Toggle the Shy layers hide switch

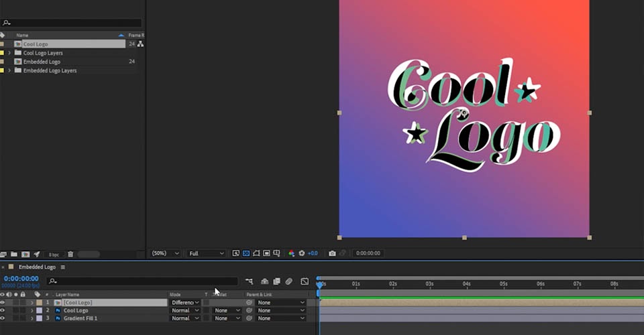[x=264, y=281]
